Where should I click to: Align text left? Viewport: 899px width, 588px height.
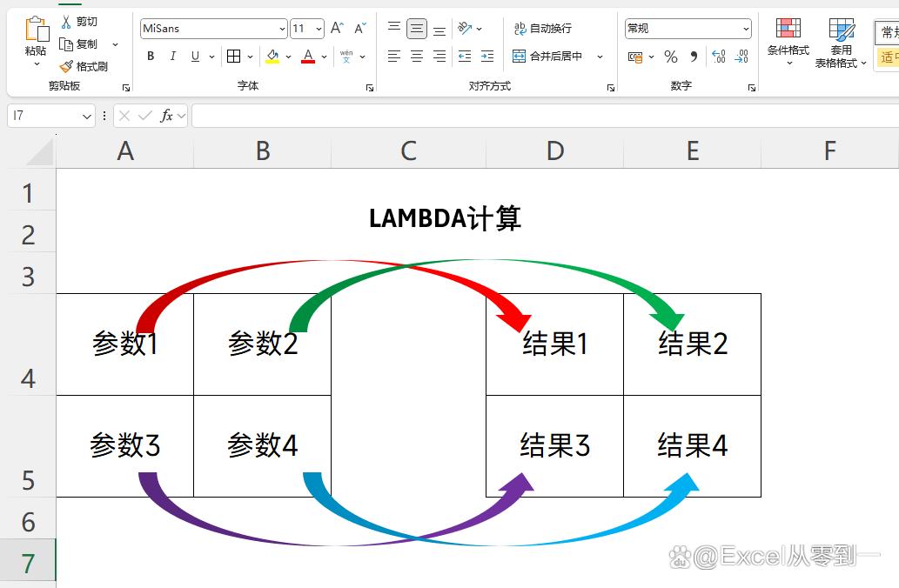pos(394,57)
